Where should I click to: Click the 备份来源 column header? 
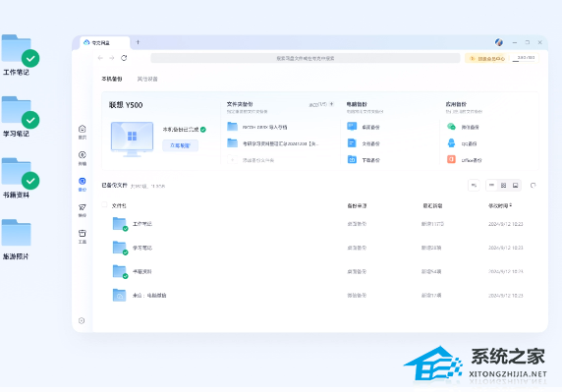(357, 205)
